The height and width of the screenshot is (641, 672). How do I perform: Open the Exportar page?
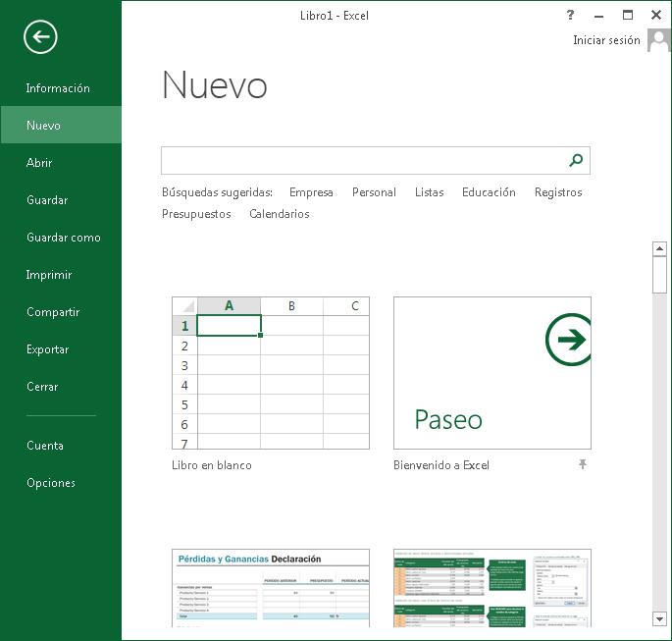coord(47,349)
